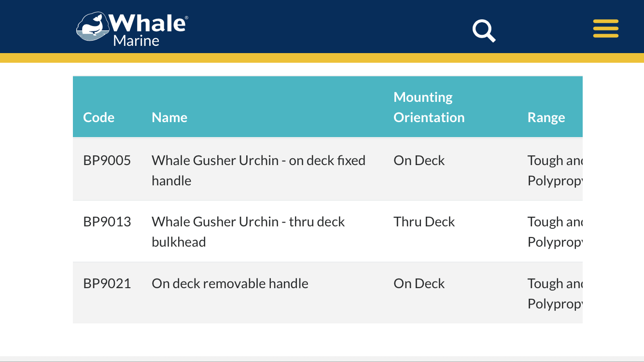Click Whale Gusher Urchin on deck fixed handle
The image size is (644, 362).
pos(258,170)
